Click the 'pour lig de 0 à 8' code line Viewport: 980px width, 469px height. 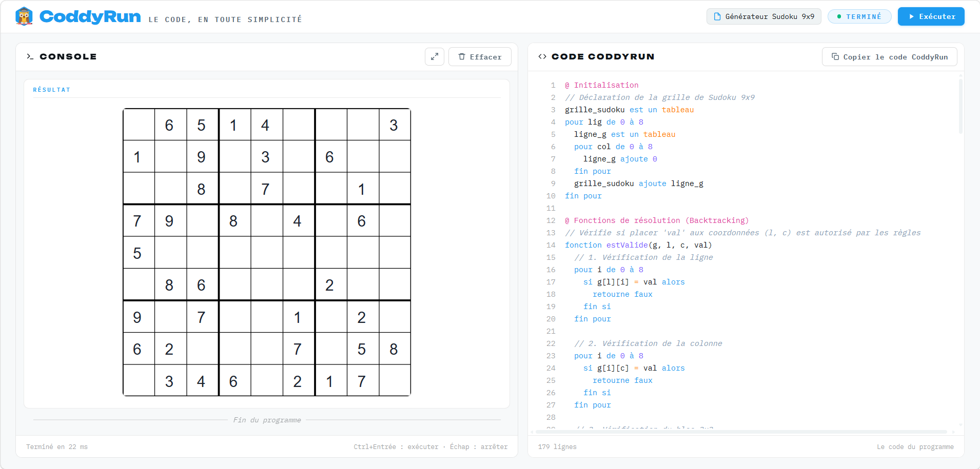pos(604,122)
